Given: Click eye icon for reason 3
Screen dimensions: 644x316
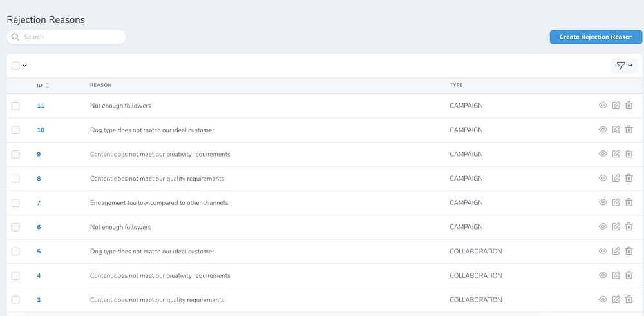Looking at the screenshot, I should [603, 299].
